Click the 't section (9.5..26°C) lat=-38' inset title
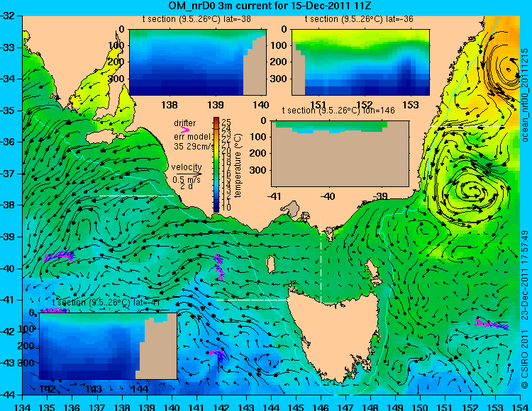Screen dimensions: 532x411 pyautogui.click(x=196, y=19)
